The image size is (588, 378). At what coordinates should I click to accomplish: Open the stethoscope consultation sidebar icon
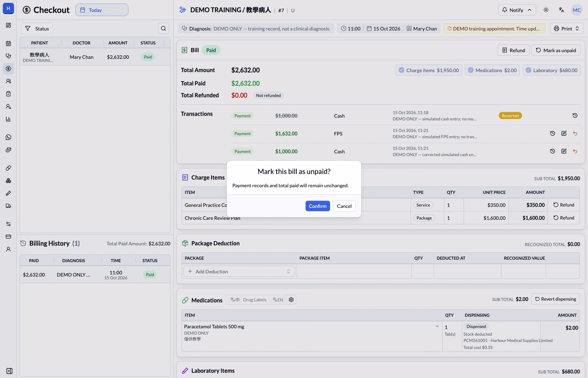click(x=8, y=56)
